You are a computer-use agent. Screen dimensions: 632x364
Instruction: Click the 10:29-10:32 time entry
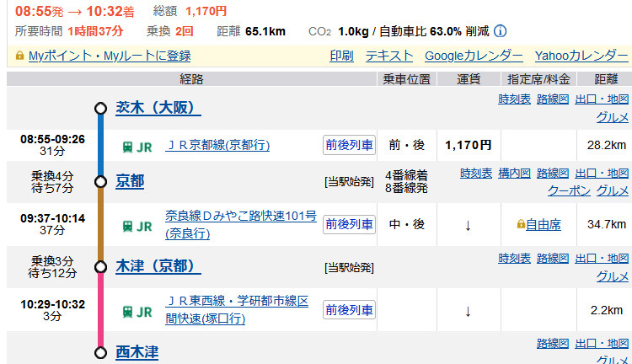53,304
